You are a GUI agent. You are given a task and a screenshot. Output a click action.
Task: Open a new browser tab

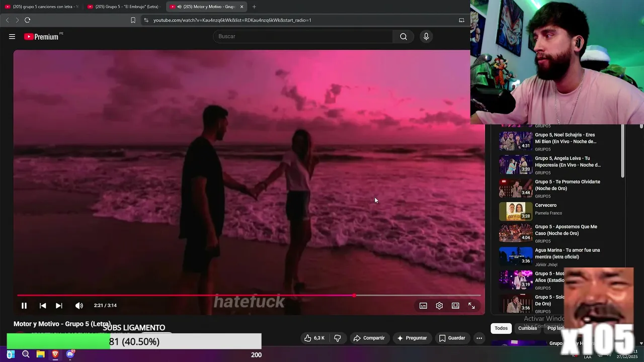pos(254,7)
